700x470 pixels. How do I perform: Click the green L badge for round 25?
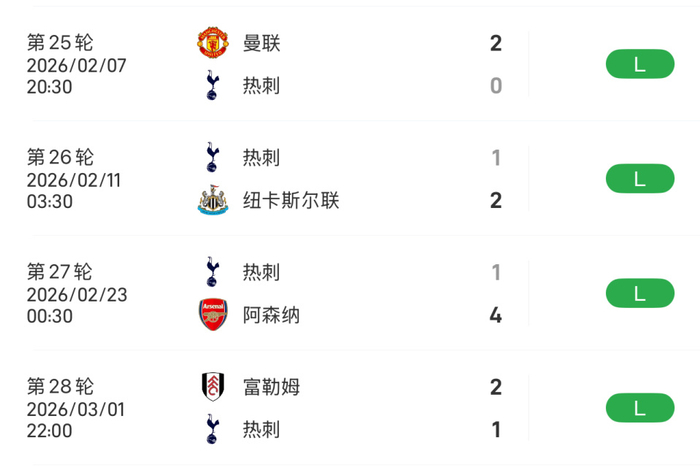coord(640,64)
